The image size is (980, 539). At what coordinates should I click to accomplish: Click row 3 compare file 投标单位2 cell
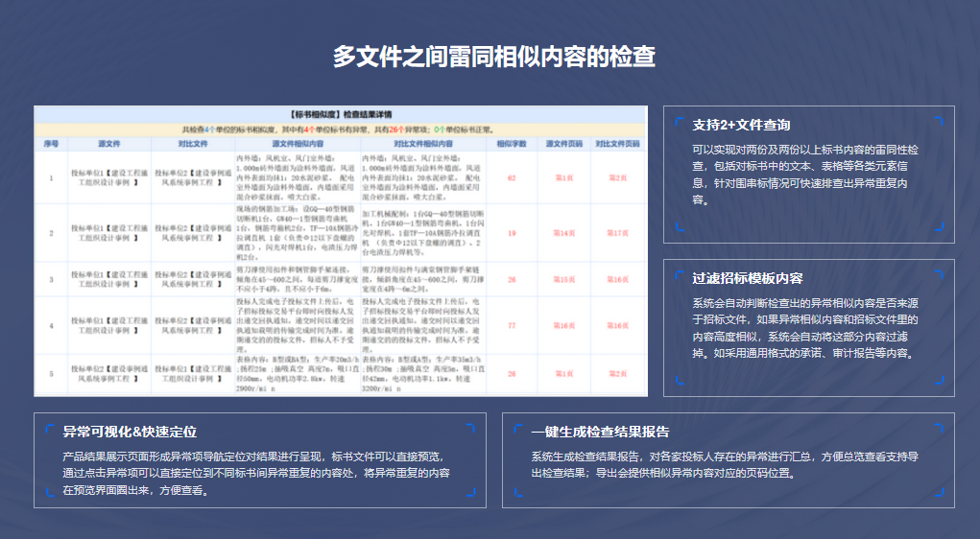[x=193, y=280]
